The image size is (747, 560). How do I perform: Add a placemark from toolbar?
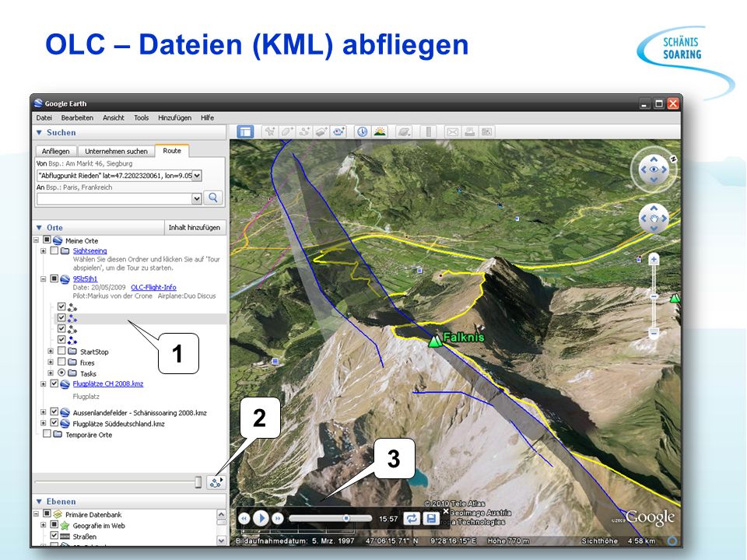click(x=270, y=132)
